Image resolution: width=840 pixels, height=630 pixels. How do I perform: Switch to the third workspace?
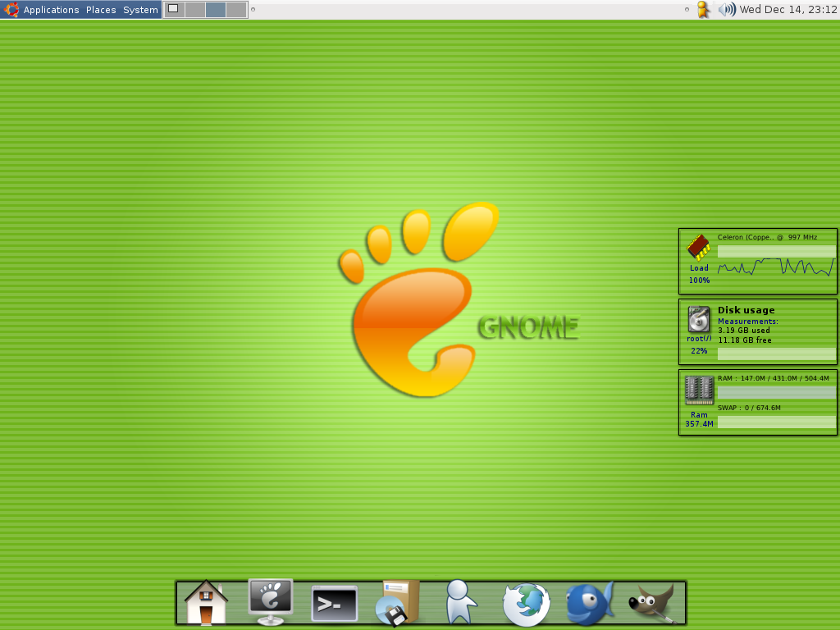point(216,10)
